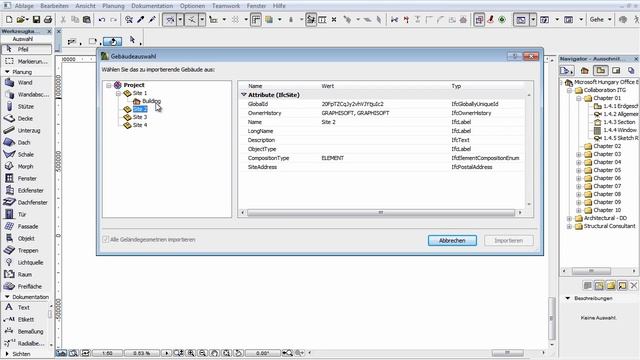This screenshot has width=640, height=360.
Task: Open Chapter 02 folder in Navigator
Action: 607,146
